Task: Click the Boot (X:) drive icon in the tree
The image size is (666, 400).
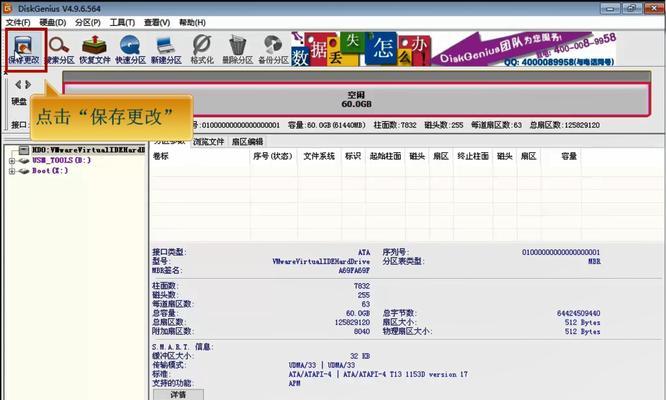Action: [x=24, y=171]
